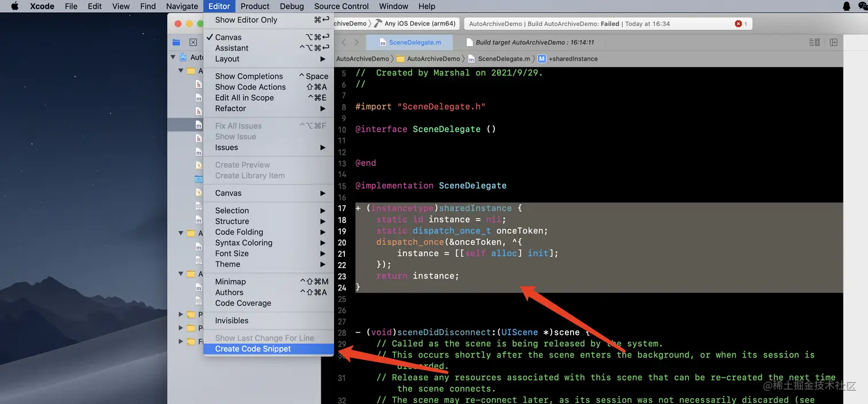This screenshot has width=868, height=404.
Task: Click the build status activity field
Action: [608, 24]
